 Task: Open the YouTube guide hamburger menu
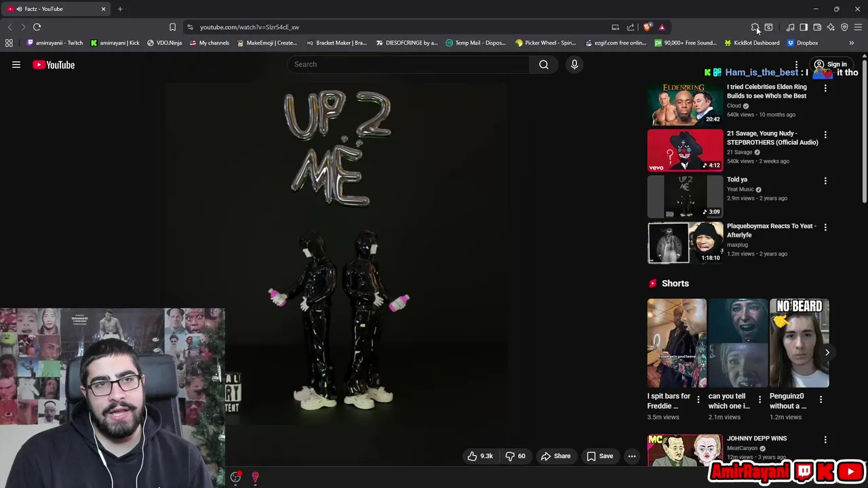(x=16, y=65)
